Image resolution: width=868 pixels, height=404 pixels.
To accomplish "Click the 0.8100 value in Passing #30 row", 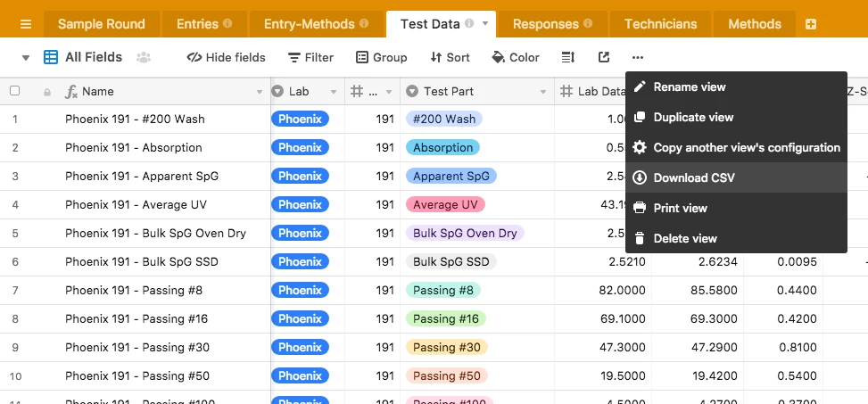I will [x=797, y=348].
